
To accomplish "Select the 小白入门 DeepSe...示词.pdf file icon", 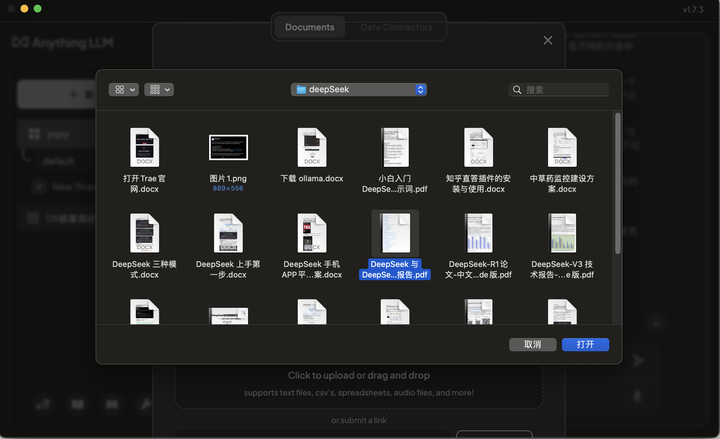I will click(395, 147).
